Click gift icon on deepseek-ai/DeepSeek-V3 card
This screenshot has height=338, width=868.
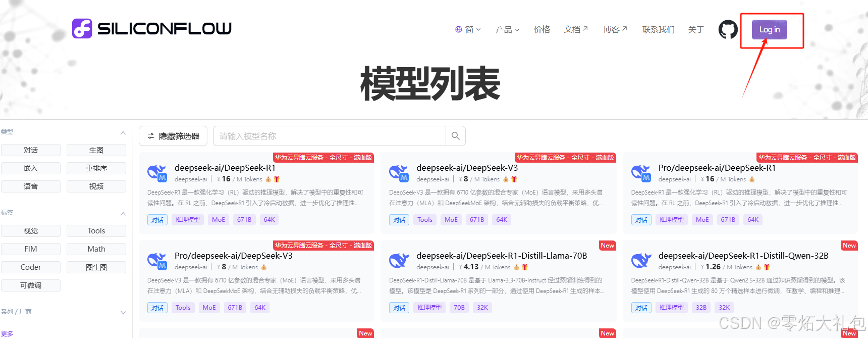click(x=514, y=179)
